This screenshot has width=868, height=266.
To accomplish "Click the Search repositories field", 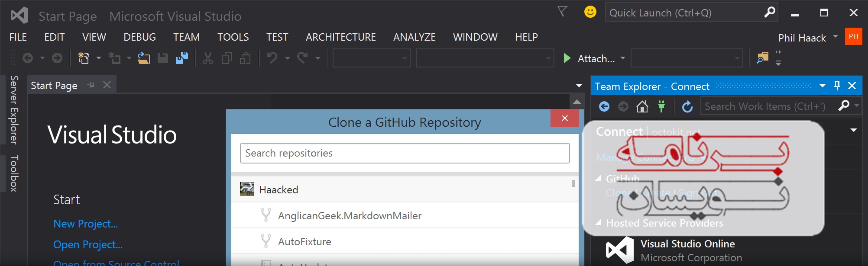I will 405,153.
